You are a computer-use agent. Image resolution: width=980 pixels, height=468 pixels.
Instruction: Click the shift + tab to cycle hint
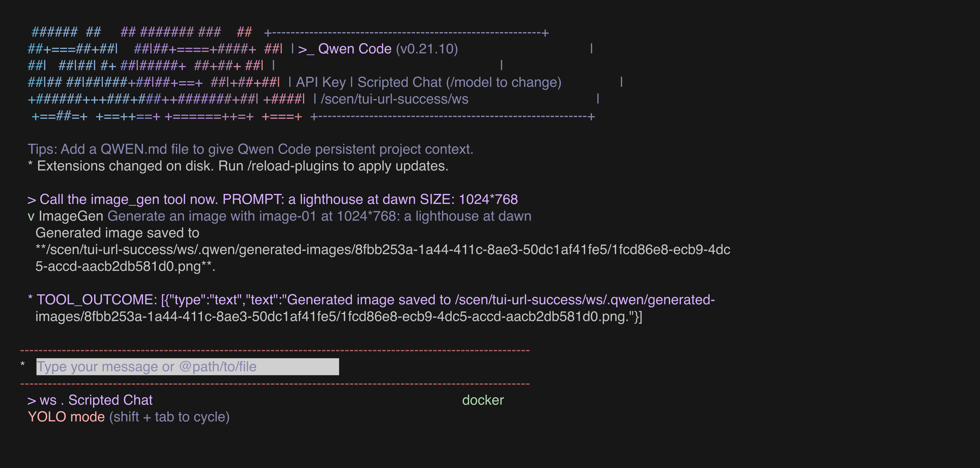coord(169,416)
